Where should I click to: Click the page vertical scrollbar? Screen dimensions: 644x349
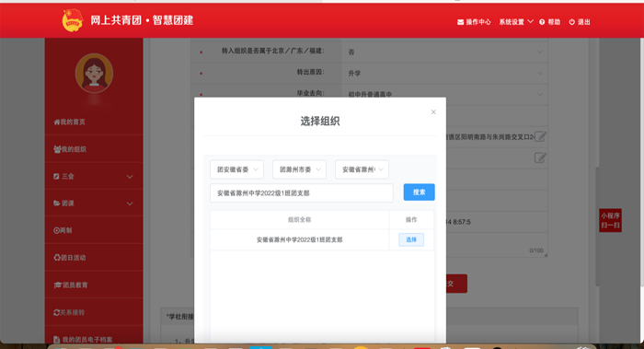pyautogui.click(x=598, y=227)
